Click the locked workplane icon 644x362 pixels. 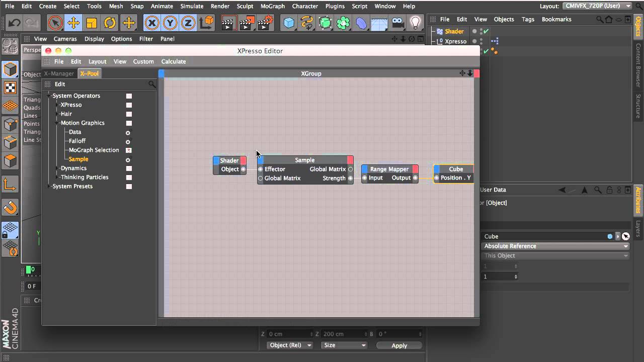pos(10,230)
